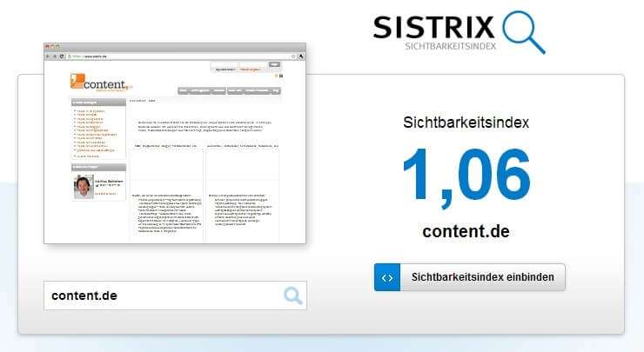Click the domain input field containing content.de
The height and width of the screenshot is (352, 644).
pos(175,296)
